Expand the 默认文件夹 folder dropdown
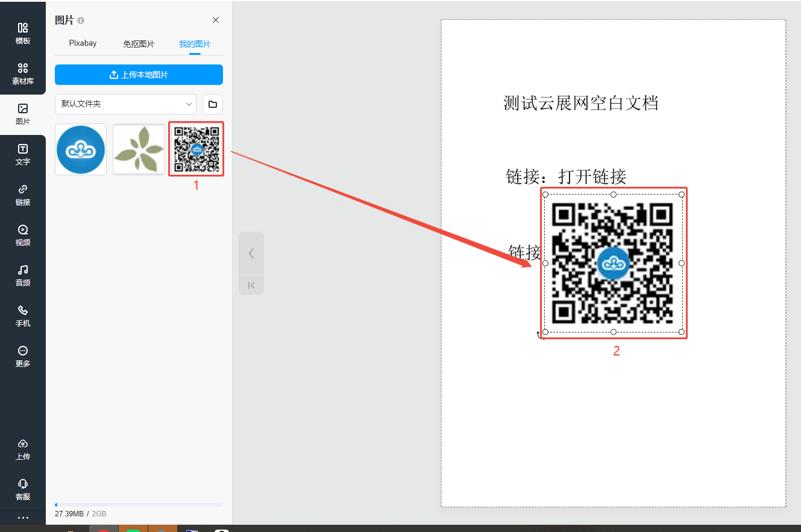The height and width of the screenshot is (532, 801). point(125,104)
